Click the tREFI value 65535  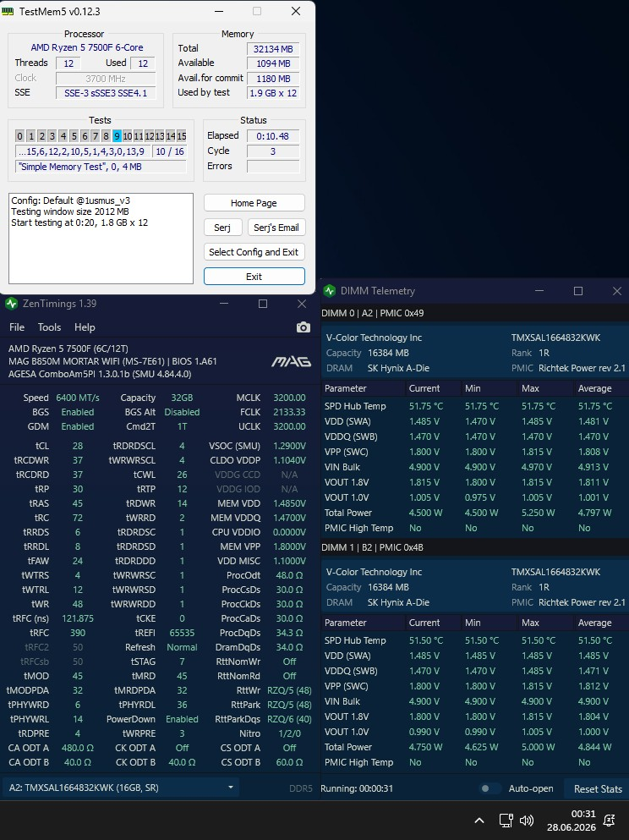(182, 633)
